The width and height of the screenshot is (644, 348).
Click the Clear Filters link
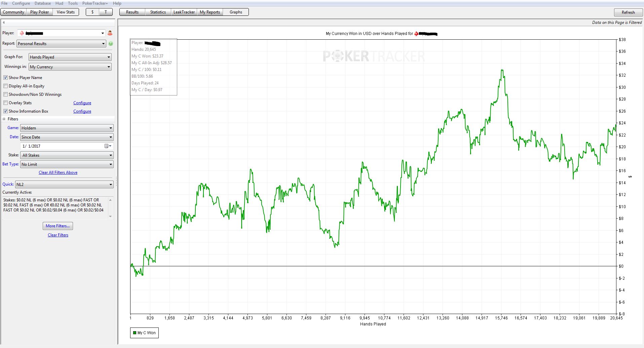58,235
